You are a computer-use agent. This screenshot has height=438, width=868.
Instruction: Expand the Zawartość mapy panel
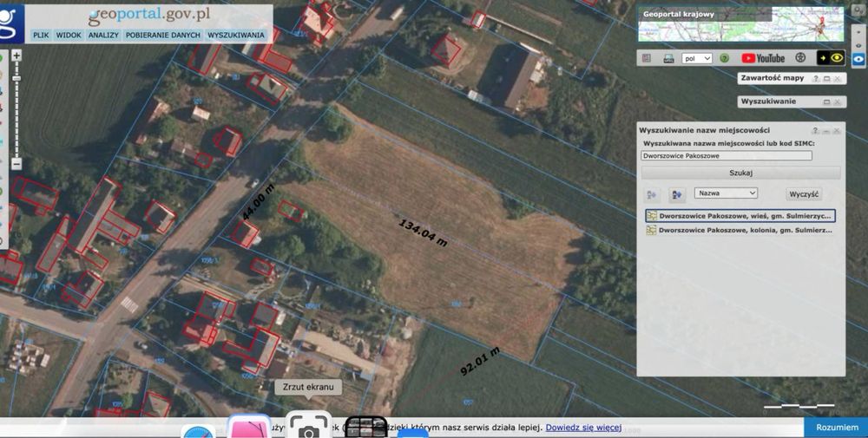click(x=827, y=79)
